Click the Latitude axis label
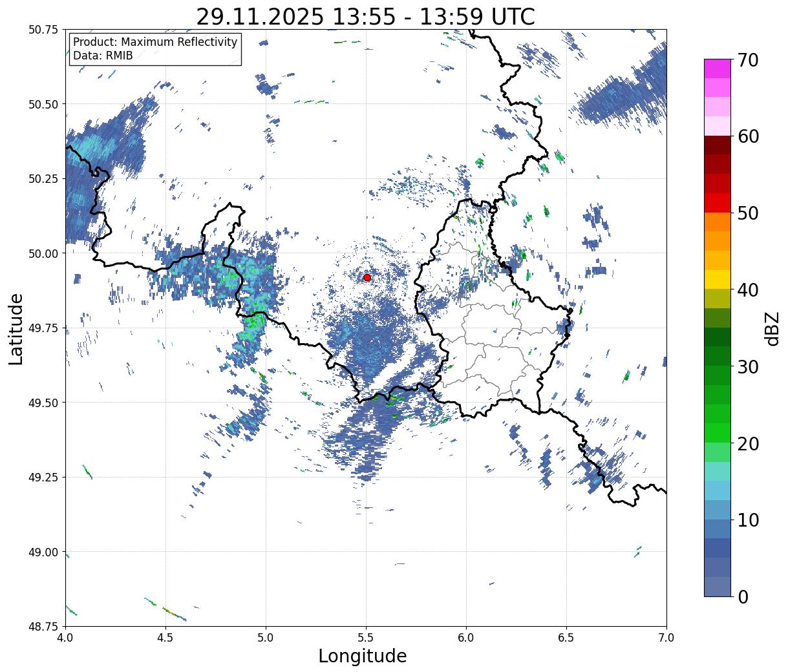Image resolution: width=788 pixels, height=672 pixels. (16, 328)
